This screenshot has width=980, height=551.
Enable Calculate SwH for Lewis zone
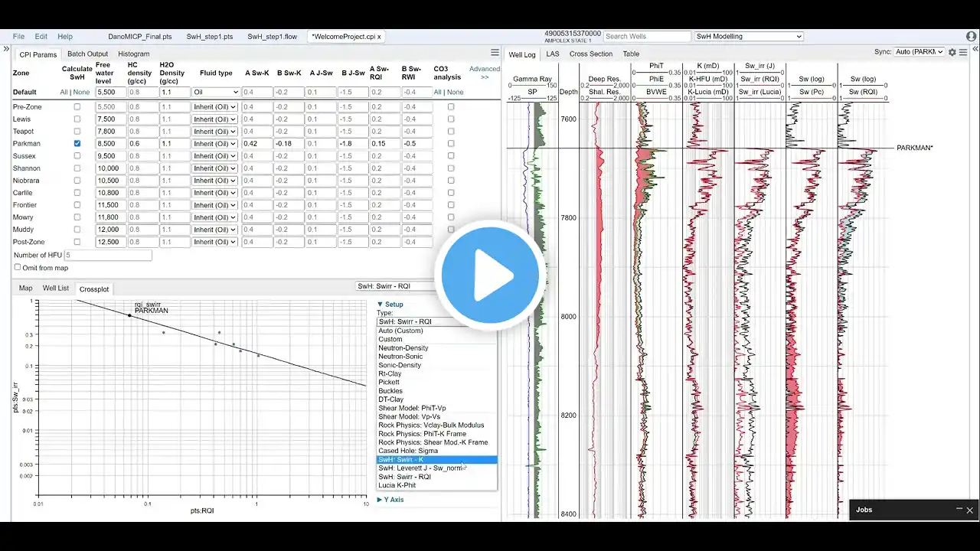77,119
